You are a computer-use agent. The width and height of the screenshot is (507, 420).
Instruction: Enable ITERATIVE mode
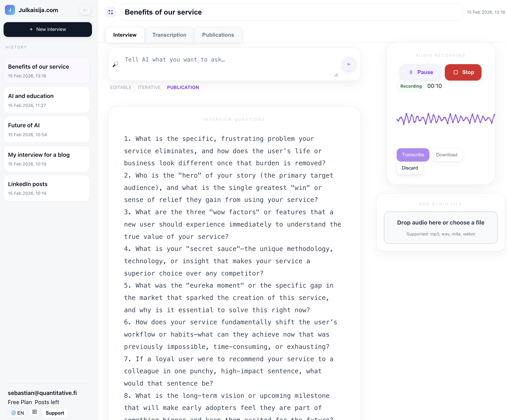click(x=149, y=87)
